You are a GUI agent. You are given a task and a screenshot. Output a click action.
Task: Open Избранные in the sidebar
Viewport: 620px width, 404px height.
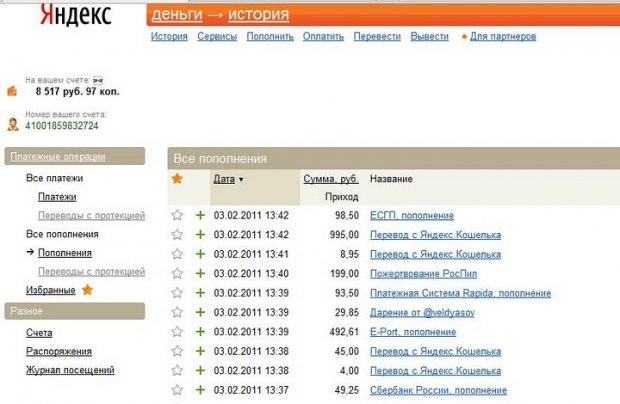tap(51, 290)
